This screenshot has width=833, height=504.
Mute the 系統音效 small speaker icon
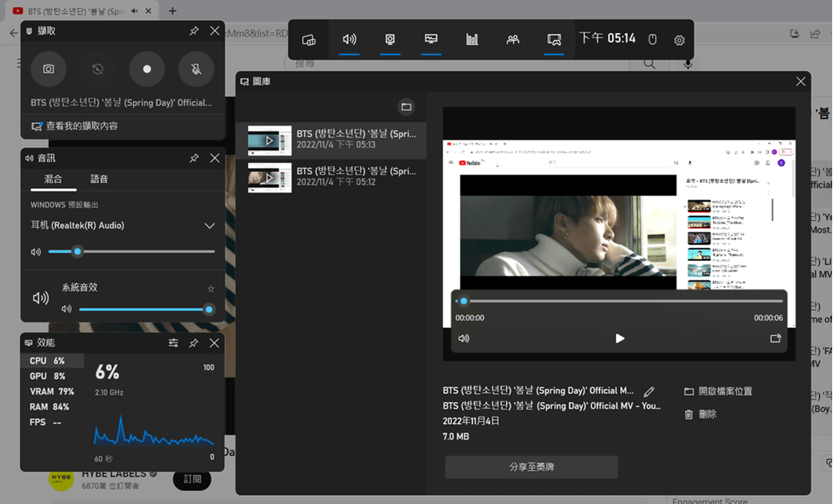point(66,309)
